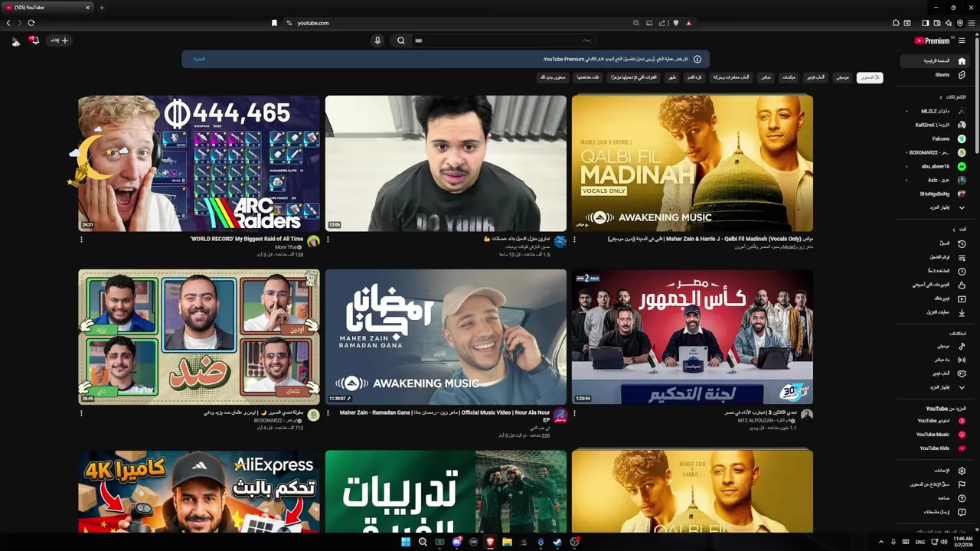Open Live broadcast icon under Explore

(x=962, y=360)
